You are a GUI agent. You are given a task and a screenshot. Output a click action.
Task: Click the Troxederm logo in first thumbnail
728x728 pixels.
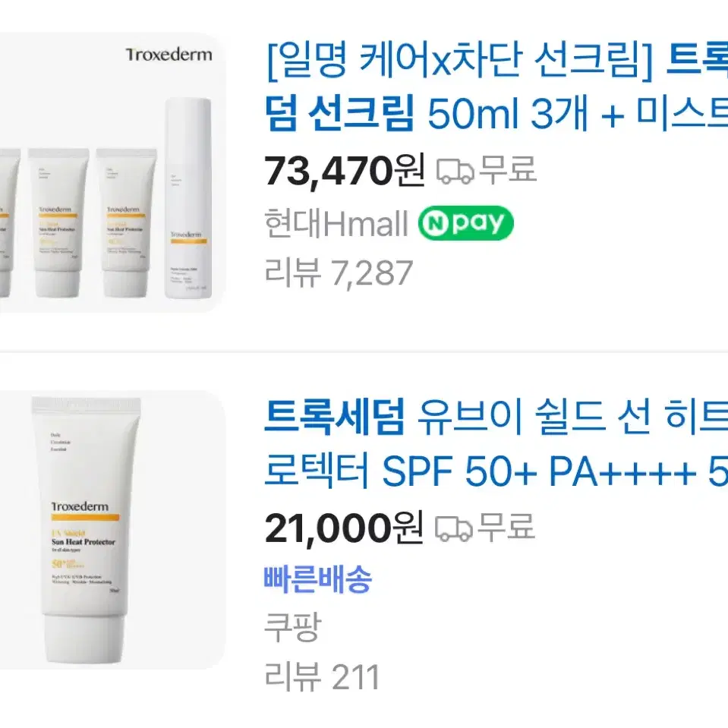(x=169, y=55)
